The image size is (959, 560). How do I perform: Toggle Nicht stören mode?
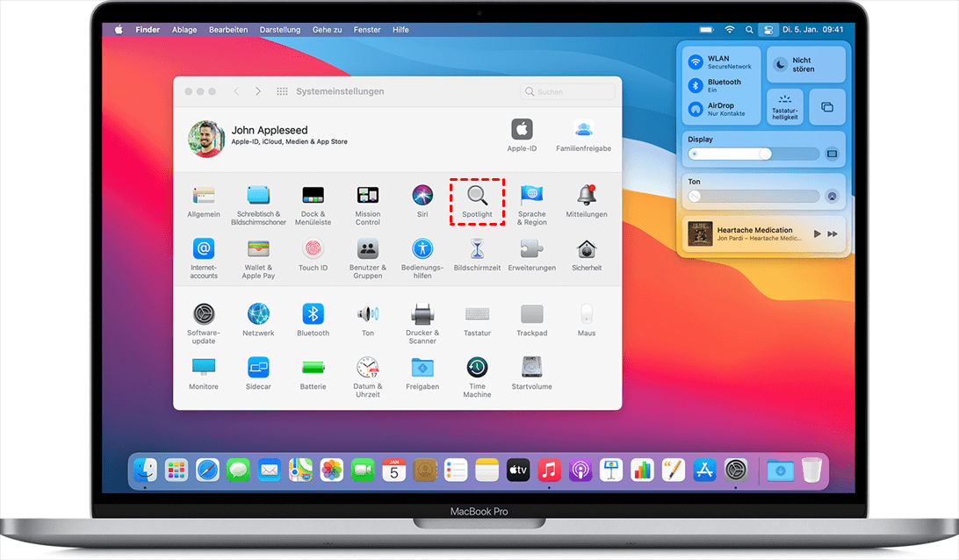[780, 64]
